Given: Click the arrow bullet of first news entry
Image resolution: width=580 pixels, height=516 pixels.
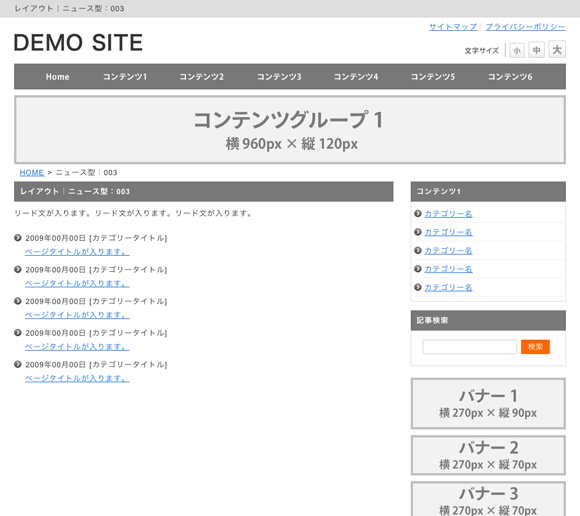Looking at the screenshot, I should [18, 238].
